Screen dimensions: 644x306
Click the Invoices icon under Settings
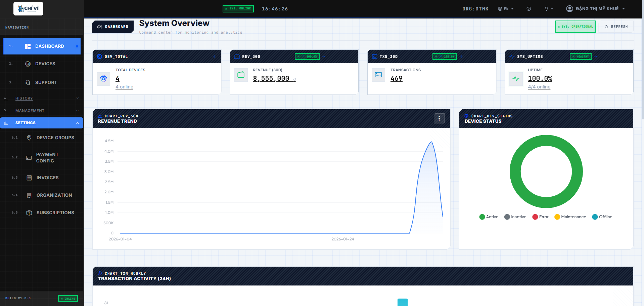[29, 178]
